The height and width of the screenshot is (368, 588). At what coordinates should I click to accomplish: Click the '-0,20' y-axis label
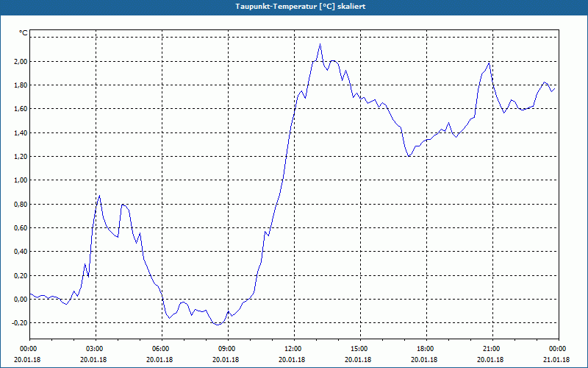[20, 323]
